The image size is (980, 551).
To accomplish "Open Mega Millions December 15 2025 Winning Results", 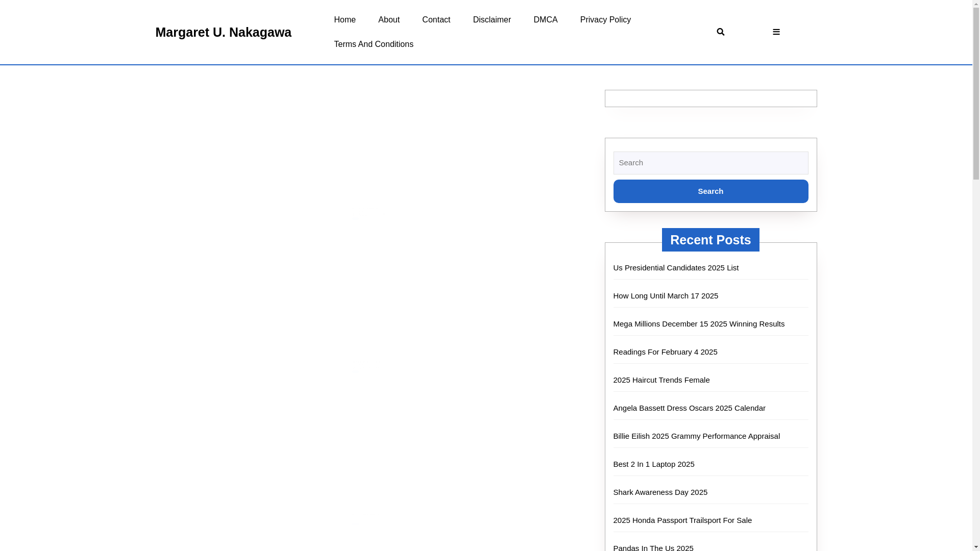I will click(x=699, y=323).
